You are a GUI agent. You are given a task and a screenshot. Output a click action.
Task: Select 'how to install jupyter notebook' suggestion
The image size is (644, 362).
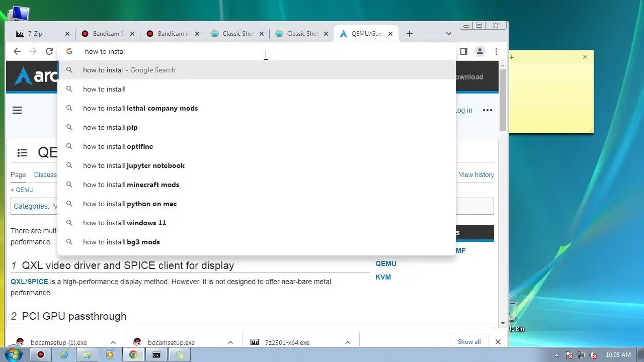coord(257,165)
